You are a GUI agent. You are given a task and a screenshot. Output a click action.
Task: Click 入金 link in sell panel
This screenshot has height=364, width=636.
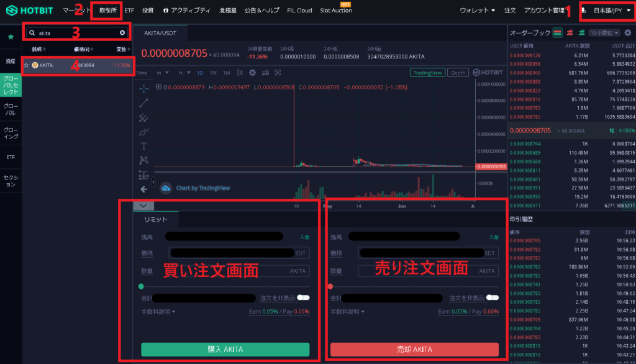click(x=494, y=237)
